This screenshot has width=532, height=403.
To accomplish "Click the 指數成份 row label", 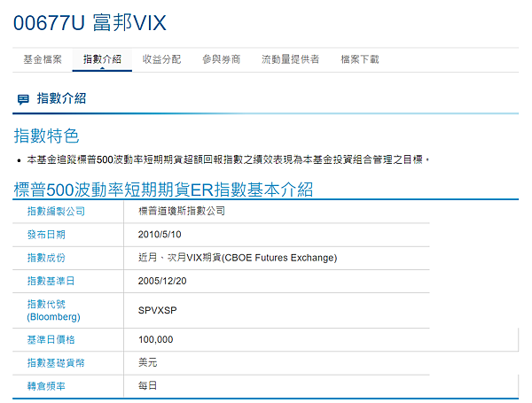I will click(x=46, y=258).
